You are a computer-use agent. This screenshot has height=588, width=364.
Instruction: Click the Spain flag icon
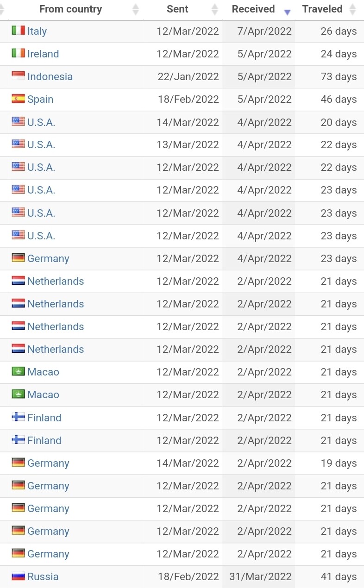18,99
